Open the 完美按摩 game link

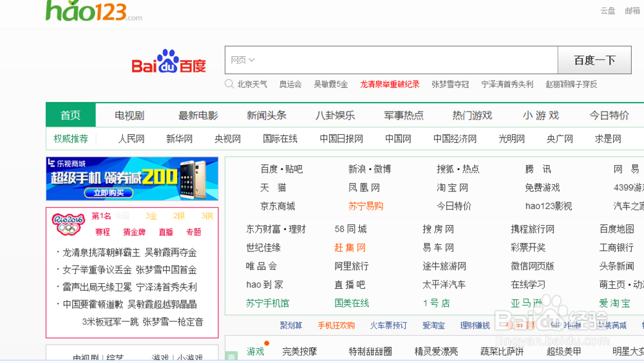pos(299,351)
